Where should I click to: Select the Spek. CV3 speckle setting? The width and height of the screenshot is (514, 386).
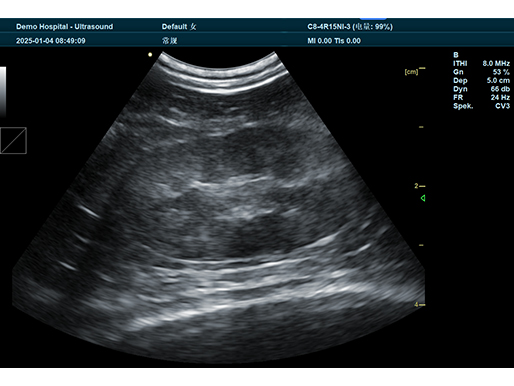click(481, 106)
